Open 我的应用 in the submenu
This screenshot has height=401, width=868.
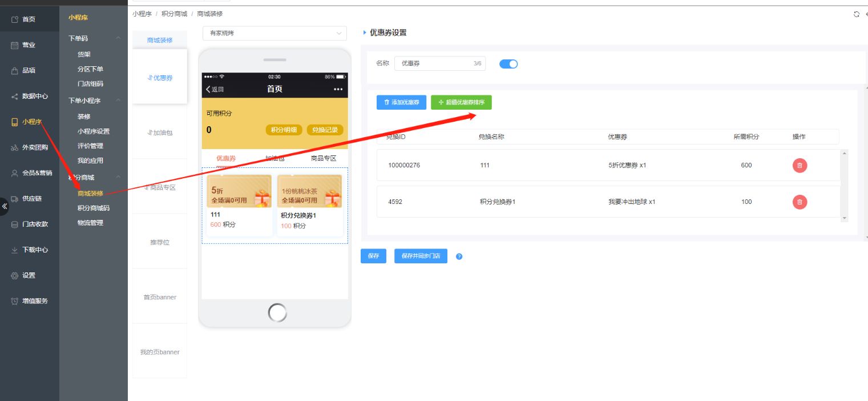coord(90,161)
